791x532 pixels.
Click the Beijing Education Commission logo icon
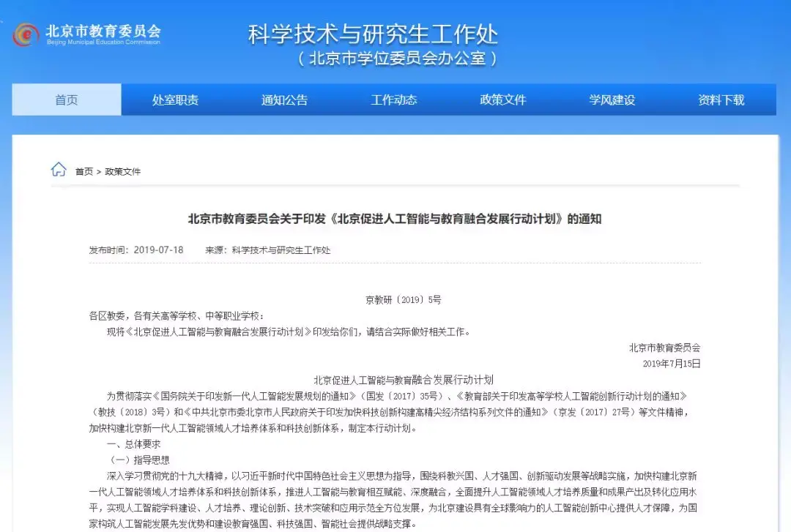point(26,35)
